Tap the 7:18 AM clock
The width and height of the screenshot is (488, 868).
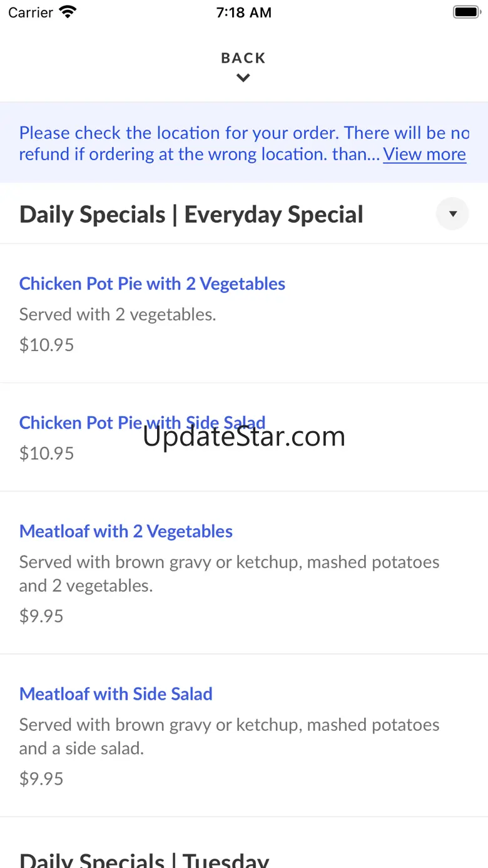tap(243, 12)
